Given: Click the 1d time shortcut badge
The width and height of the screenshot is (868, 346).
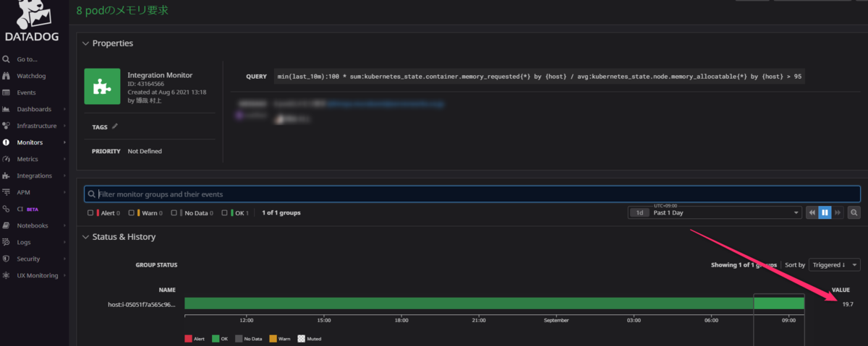Looking at the screenshot, I should point(639,213).
